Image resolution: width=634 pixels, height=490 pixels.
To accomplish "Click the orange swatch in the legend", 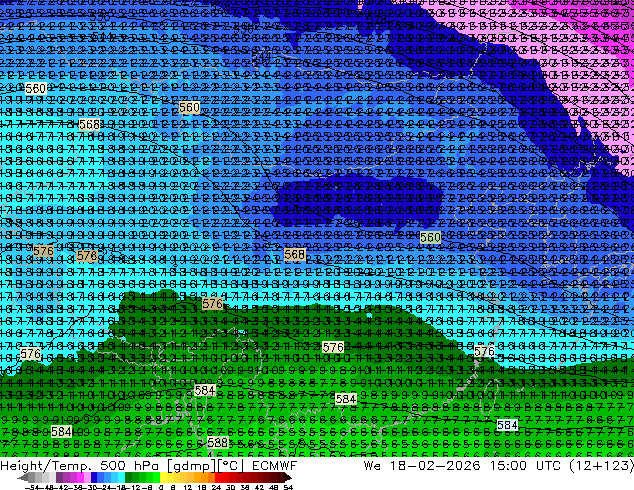I will [x=205, y=478].
